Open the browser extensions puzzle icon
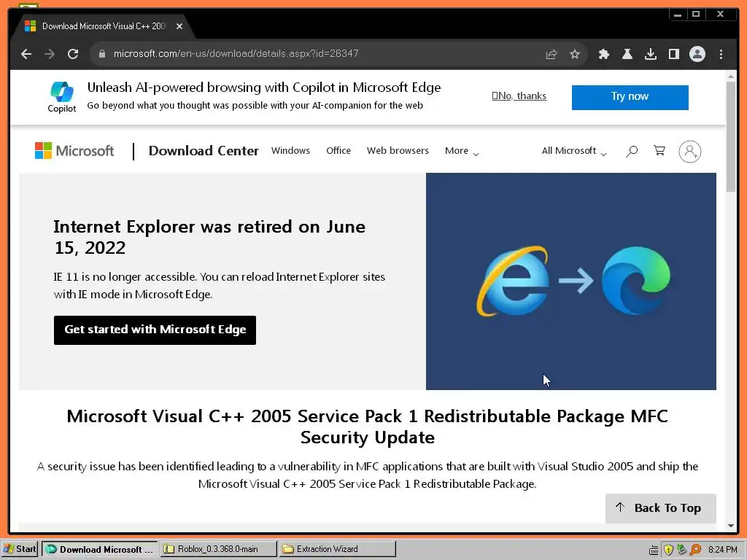 point(603,54)
